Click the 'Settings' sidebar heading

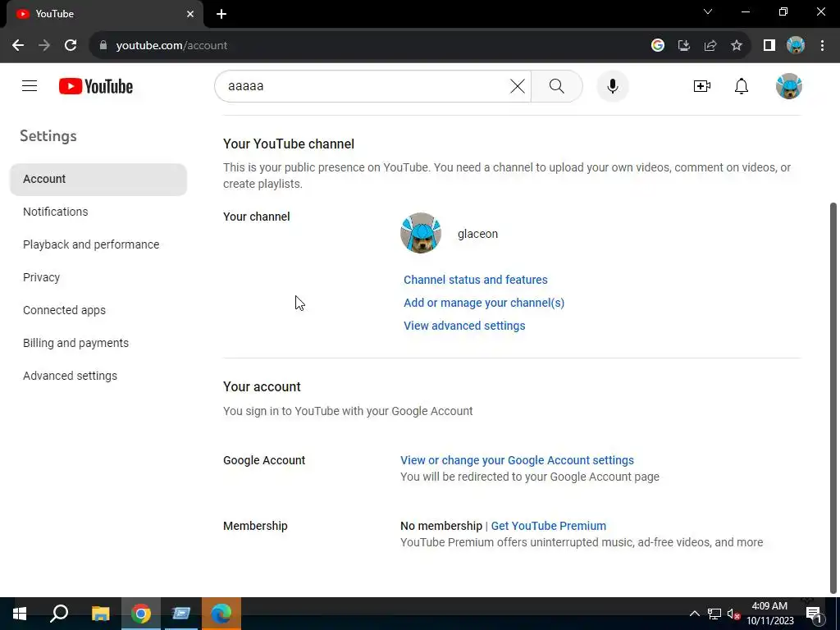point(48,136)
